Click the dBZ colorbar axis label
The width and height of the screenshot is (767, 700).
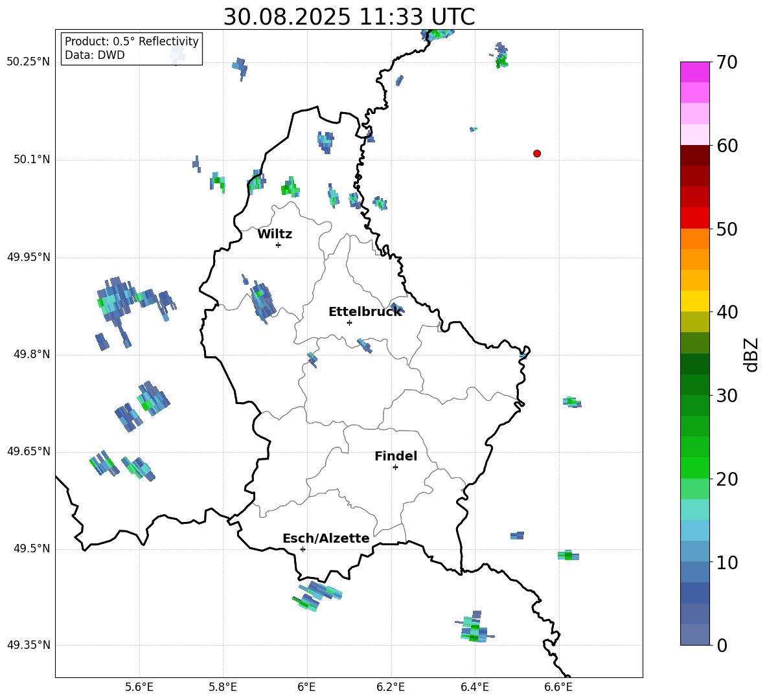[751, 354]
